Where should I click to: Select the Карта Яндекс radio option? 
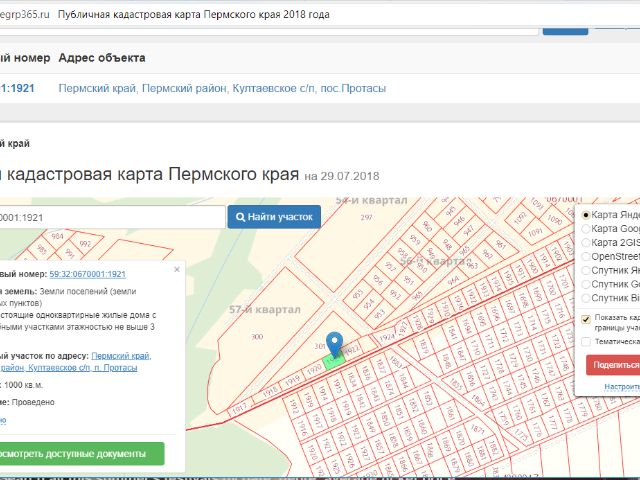586,215
